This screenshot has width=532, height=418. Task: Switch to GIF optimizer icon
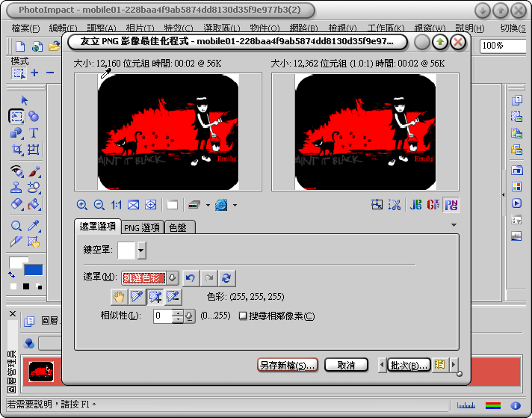433,204
